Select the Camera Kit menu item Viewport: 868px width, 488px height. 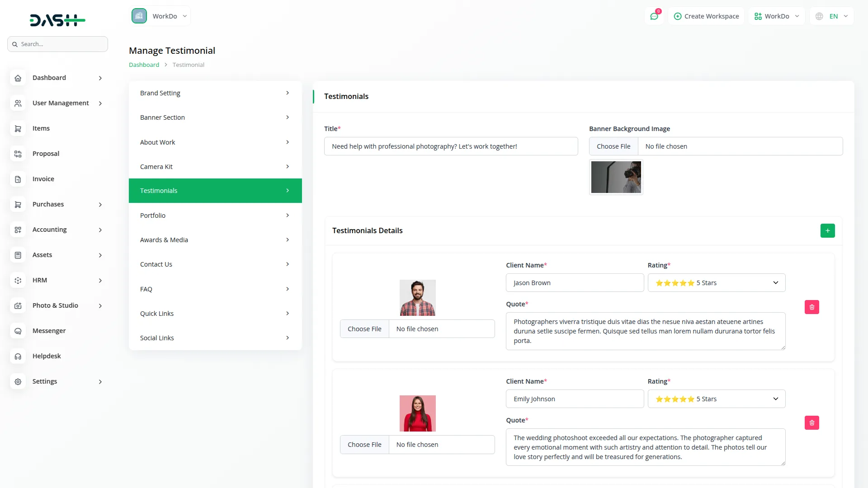(215, 167)
